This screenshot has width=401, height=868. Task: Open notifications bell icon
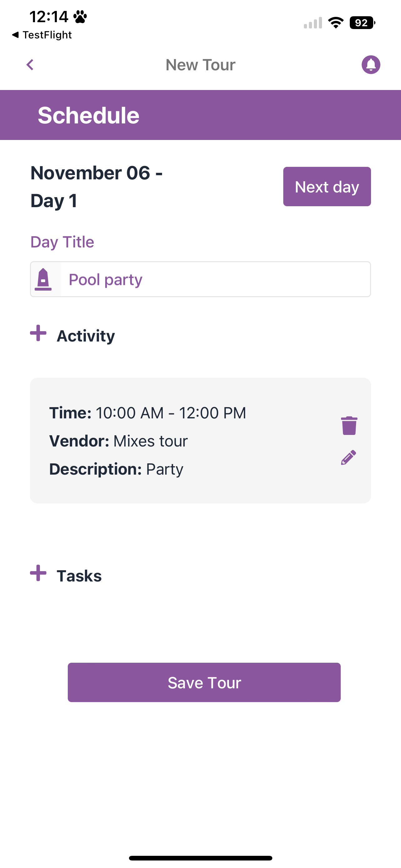(x=371, y=64)
